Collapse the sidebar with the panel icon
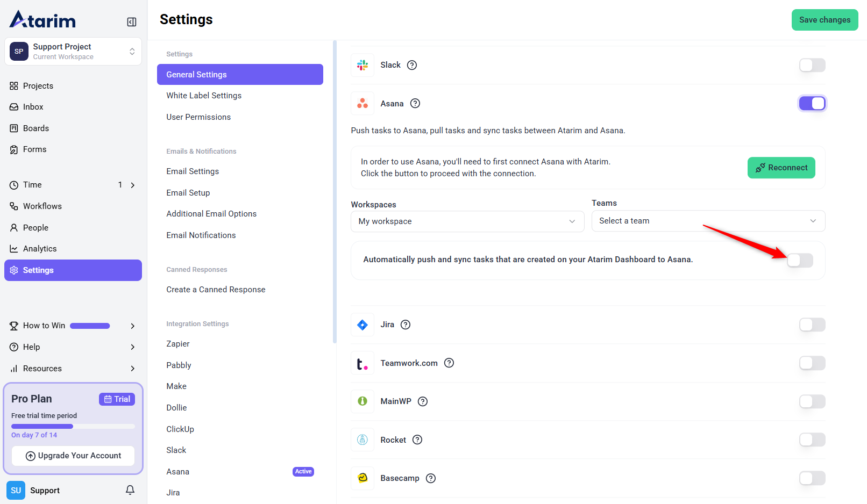867x504 pixels. tap(131, 22)
